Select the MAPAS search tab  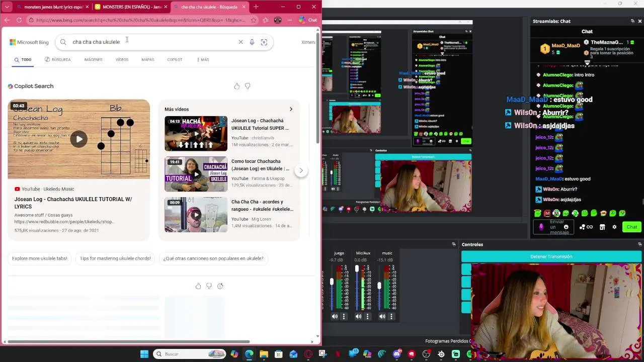(x=148, y=59)
